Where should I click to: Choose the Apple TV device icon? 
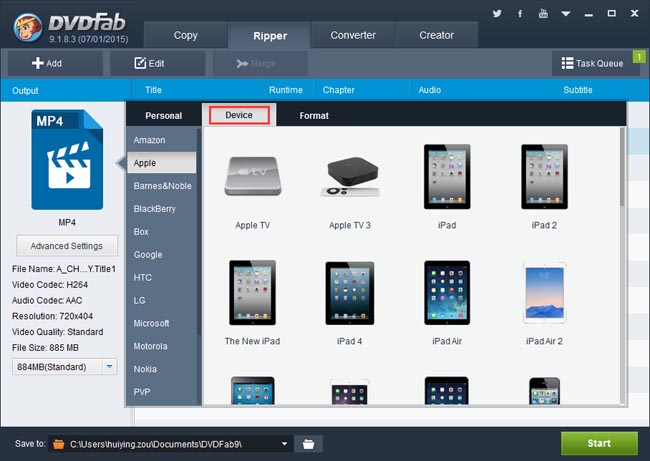tap(253, 176)
